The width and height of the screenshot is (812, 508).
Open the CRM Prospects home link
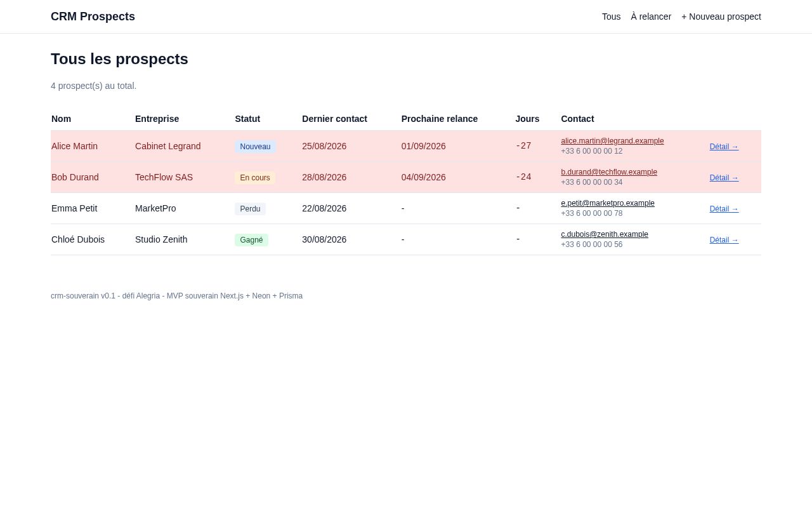[x=93, y=17]
